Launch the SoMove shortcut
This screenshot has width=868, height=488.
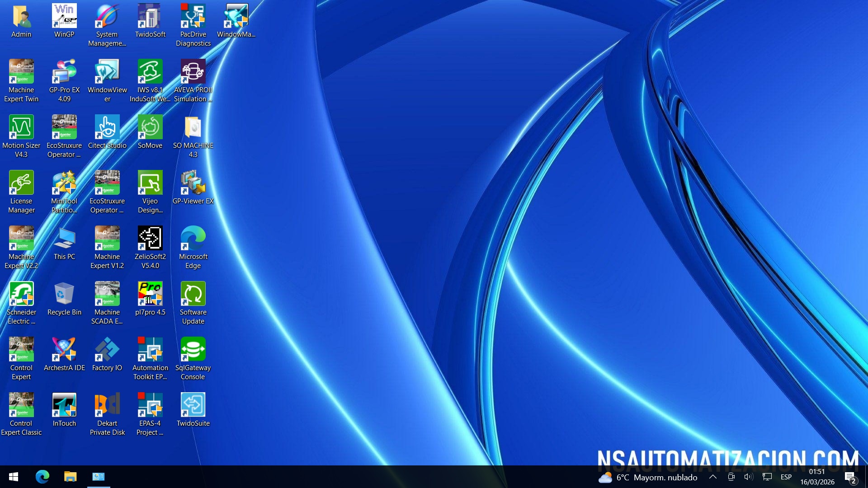150,132
